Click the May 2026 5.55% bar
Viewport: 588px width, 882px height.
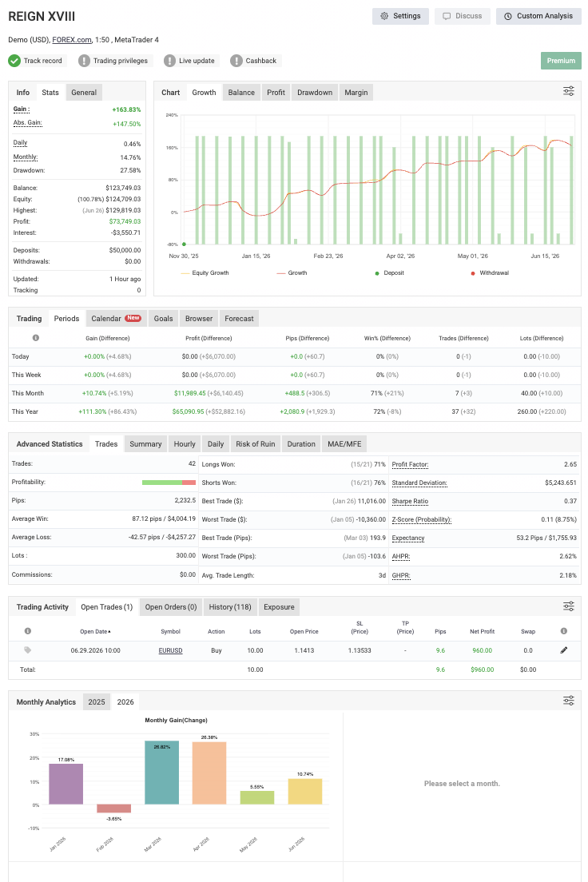257,797
